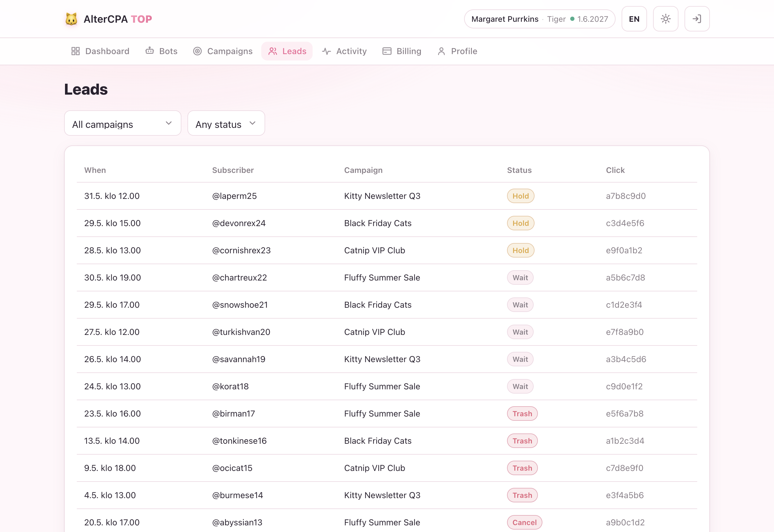Click the Trash badge for @burmese14
The height and width of the screenshot is (532, 774).
(x=522, y=495)
